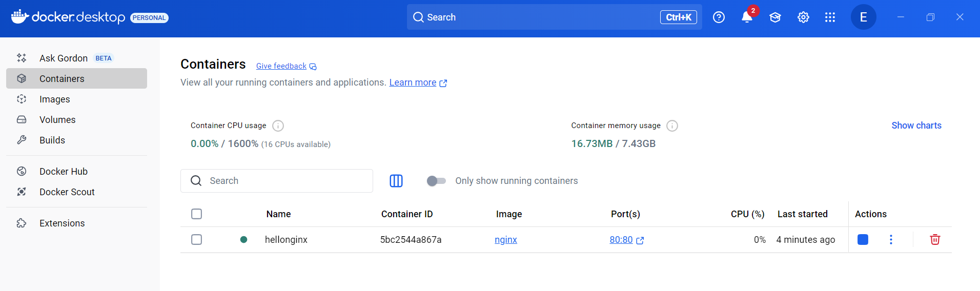Open the hellonginx container details
This screenshot has height=291, width=980.
click(x=286, y=240)
